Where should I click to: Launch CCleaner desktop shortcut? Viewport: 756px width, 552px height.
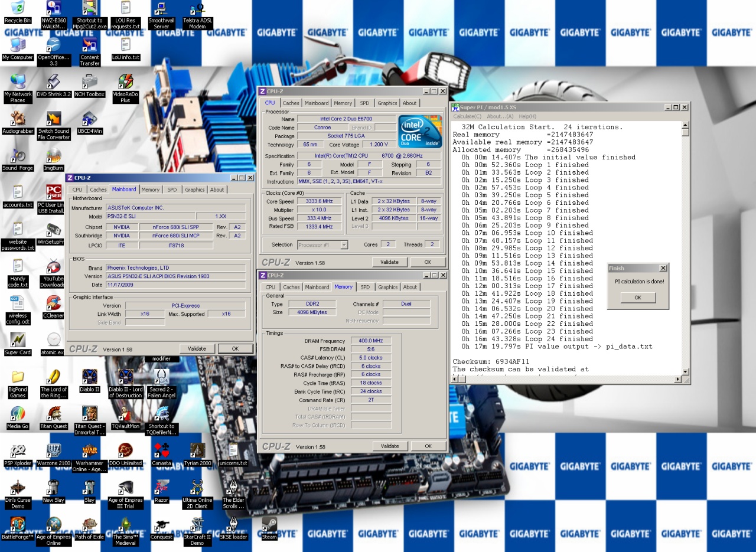coord(54,307)
